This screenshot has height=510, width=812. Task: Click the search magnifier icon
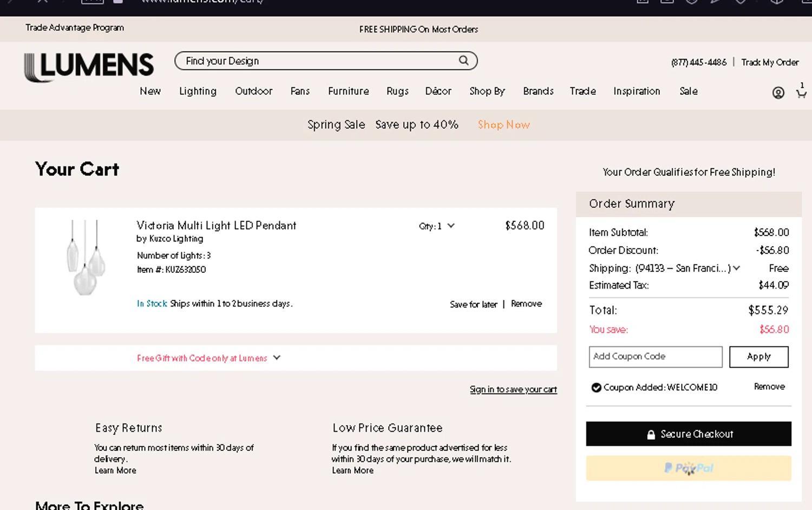464,61
